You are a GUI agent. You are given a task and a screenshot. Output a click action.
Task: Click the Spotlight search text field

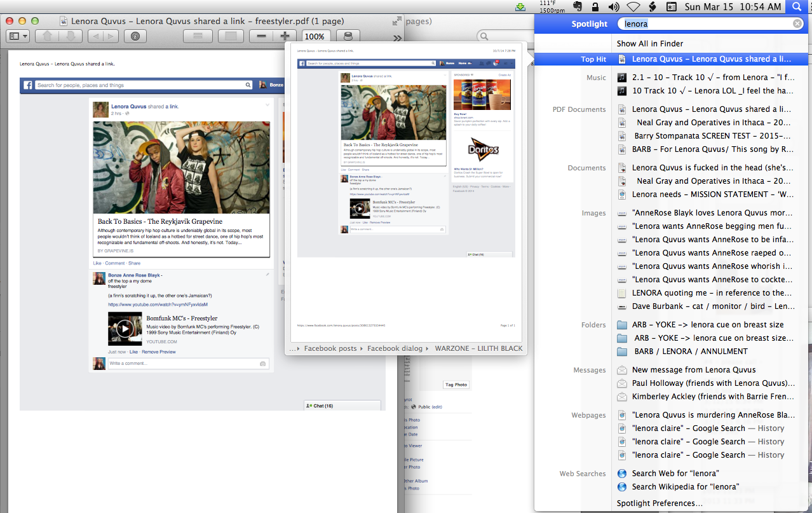pos(705,24)
